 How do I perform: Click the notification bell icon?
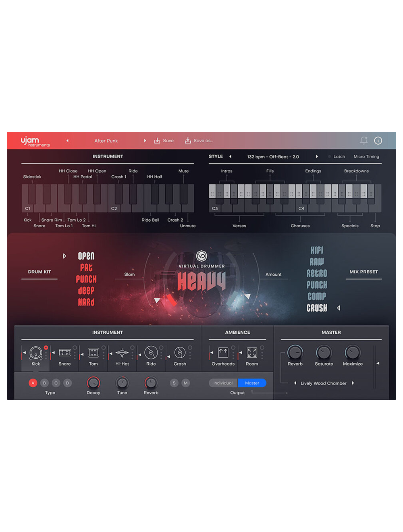click(364, 140)
